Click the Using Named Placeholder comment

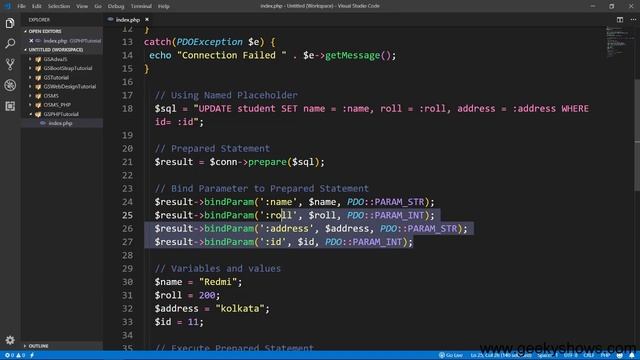pyautogui.click(x=226, y=95)
